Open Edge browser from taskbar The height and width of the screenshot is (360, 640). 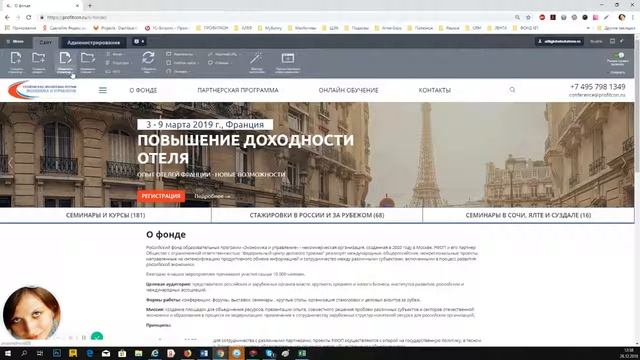90,353
